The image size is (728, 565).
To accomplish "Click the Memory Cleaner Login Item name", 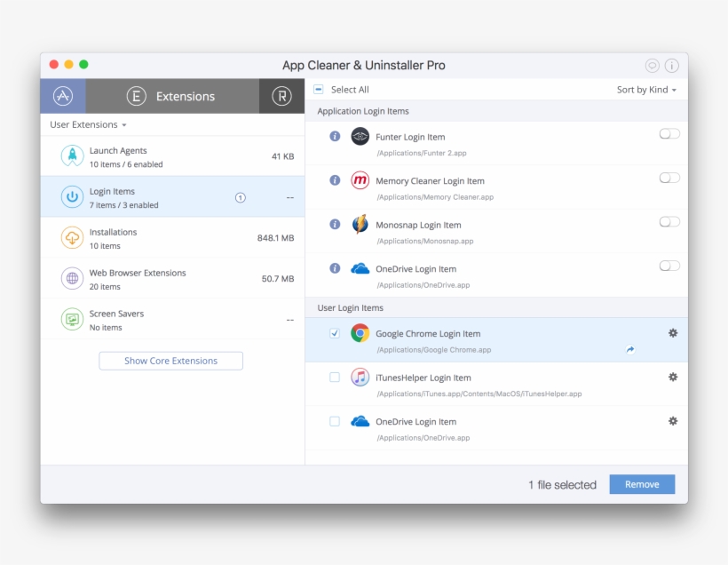I will pyautogui.click(x=430, y=181).
